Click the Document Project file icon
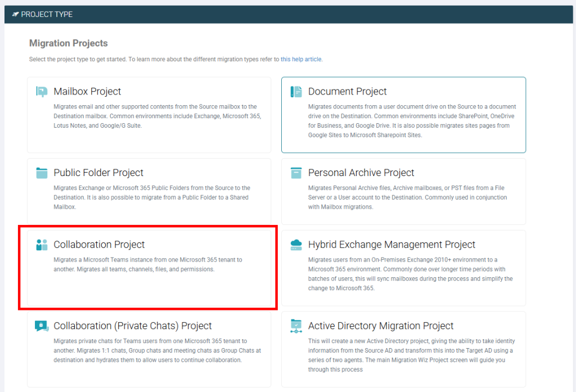The image size is (576, 392). click(x=296, y=92)
